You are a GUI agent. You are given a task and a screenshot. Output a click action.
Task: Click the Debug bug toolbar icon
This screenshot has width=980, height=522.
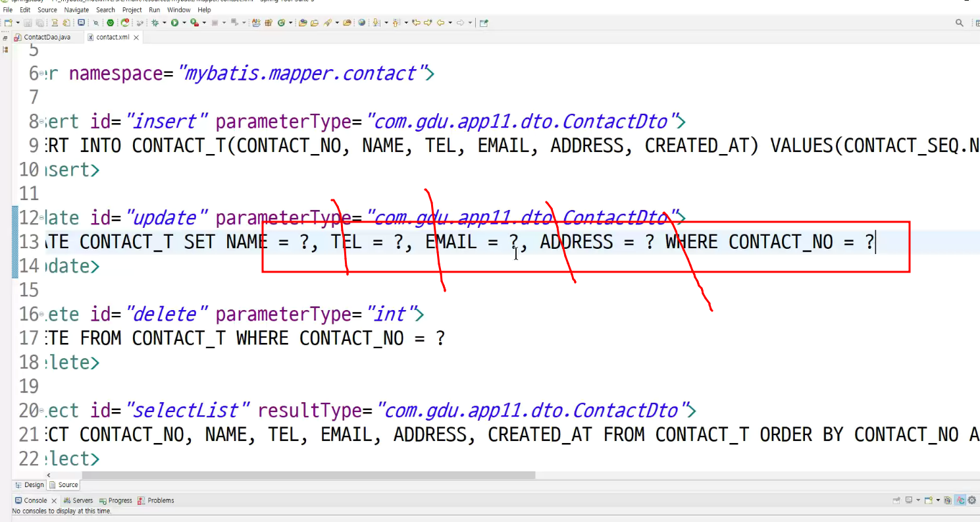point(155,22)
